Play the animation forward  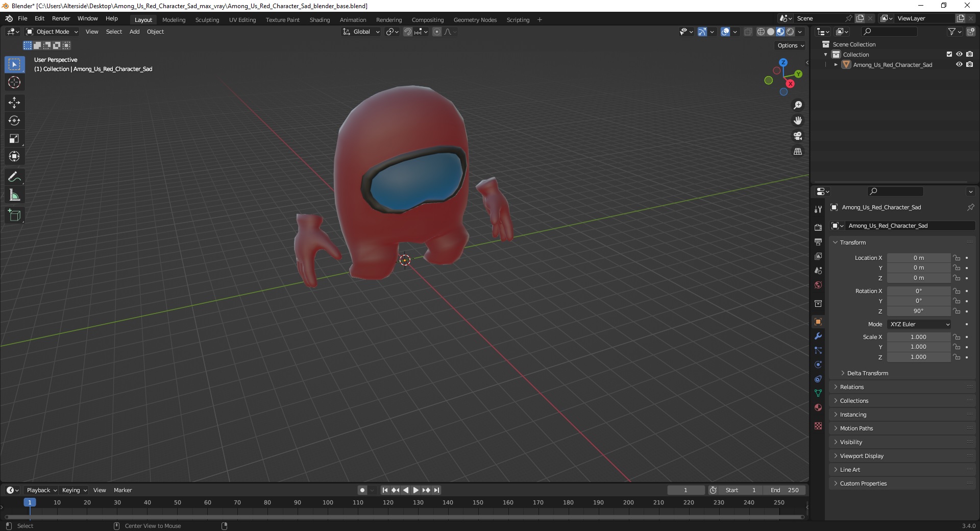[416, 490]
